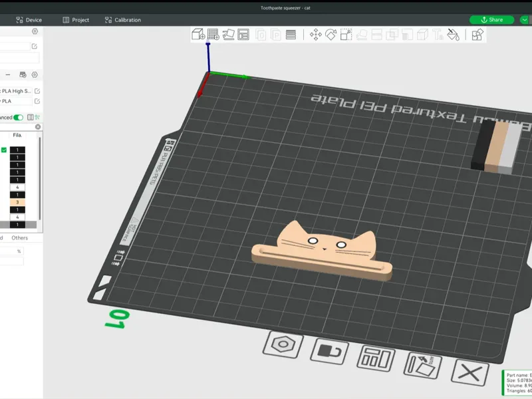Uncheck the green checkbox in object list

pos(4,150)
